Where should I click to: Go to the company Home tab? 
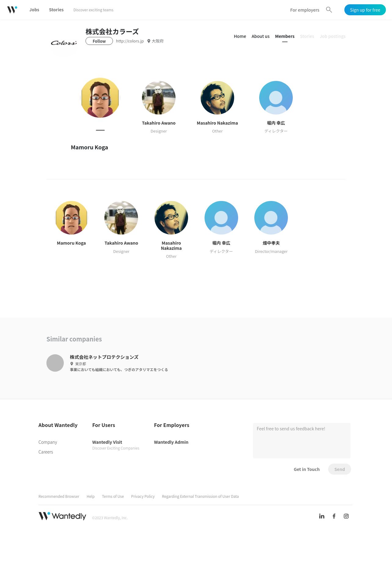coord(240,36)
